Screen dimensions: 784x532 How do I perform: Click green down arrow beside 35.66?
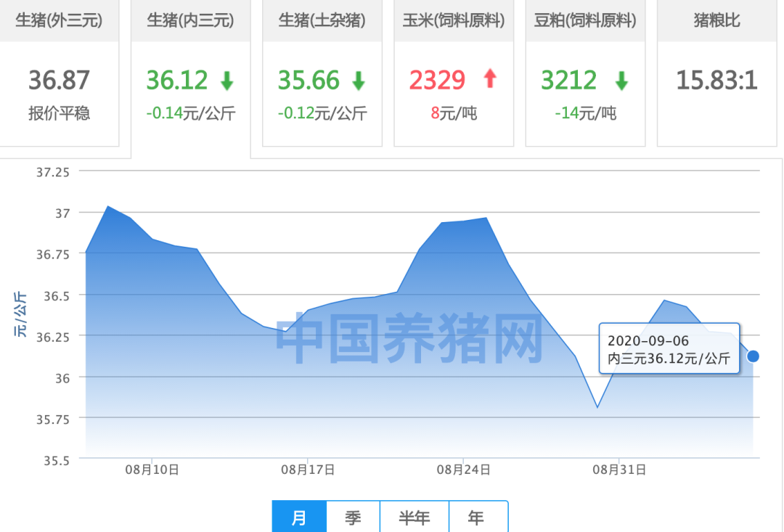(359, 81)
